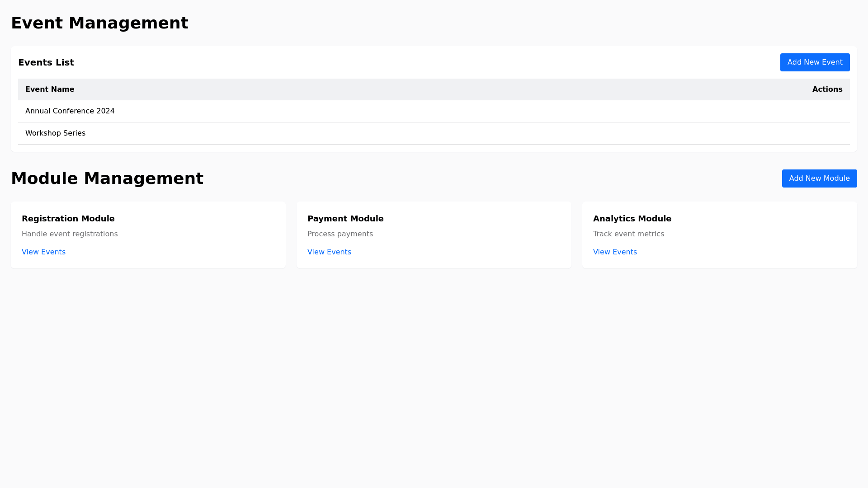Open View Events link in Analytics Module
The image size is (868, 488).
(615, 252)
